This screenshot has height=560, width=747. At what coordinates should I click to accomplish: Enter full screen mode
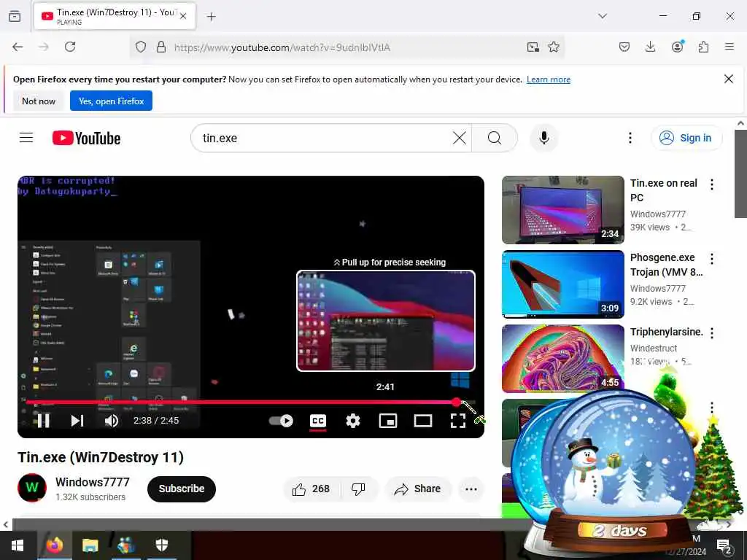click(458, 421)
